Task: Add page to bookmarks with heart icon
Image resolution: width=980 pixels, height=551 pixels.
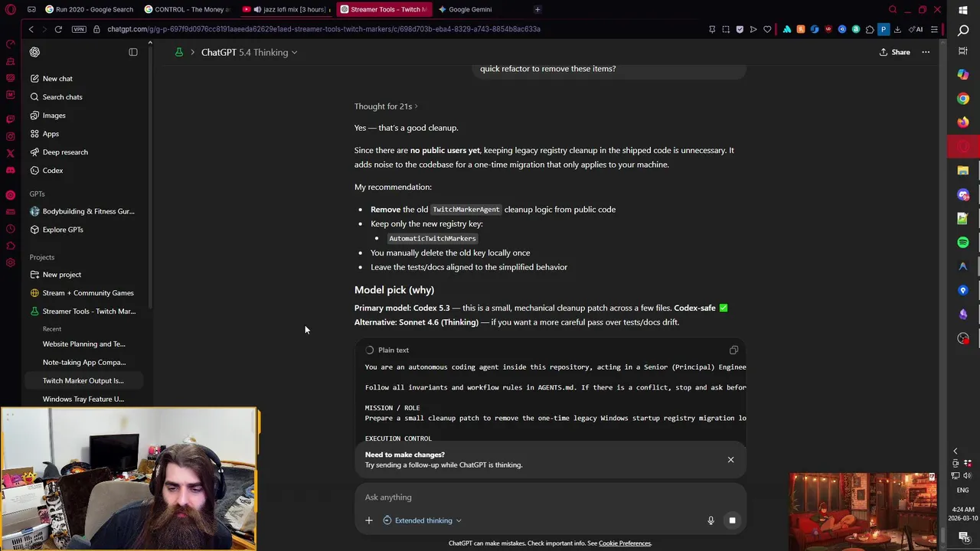Action: point(767,29)
